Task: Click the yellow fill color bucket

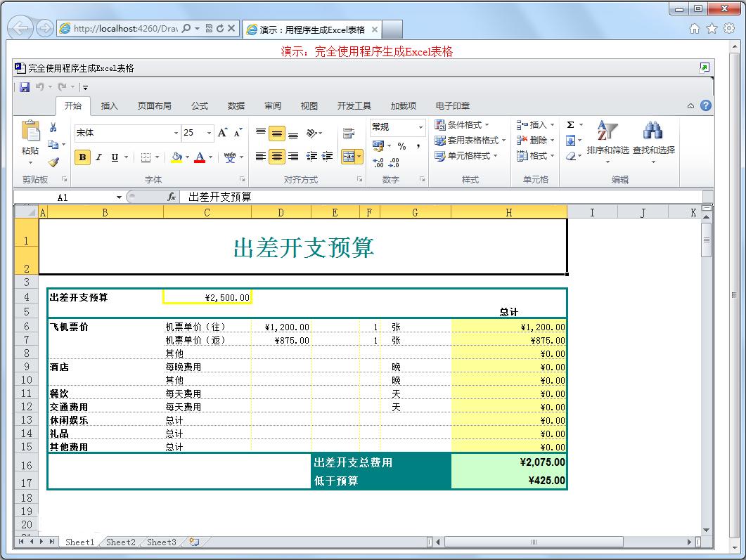Action: point(176,157)
